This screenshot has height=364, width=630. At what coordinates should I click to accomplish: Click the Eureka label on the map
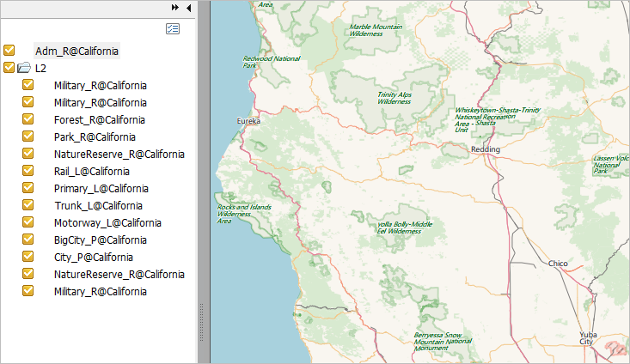click(248, 121)
